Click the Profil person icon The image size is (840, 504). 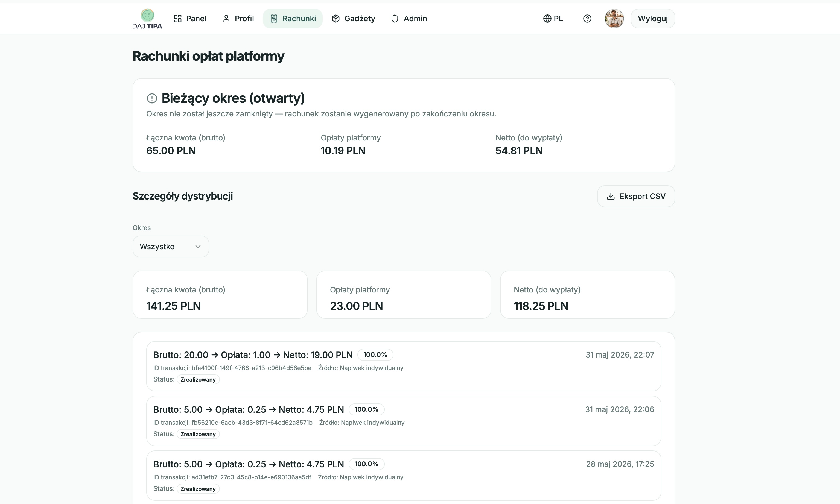[x=226, y=19]
